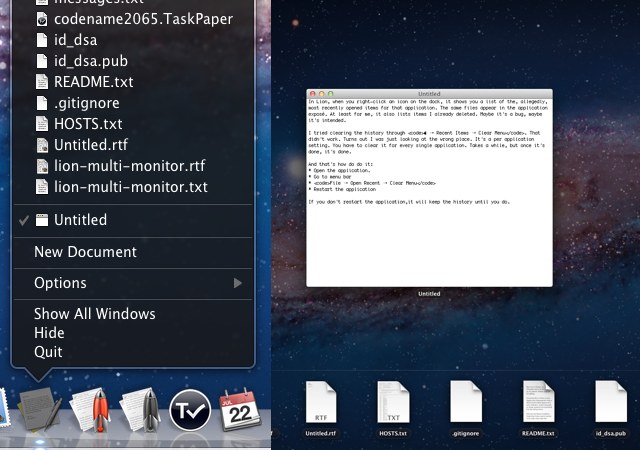
Task: Click the .gitignore file icon in Exposé
Action: click(x=467, y=403)
